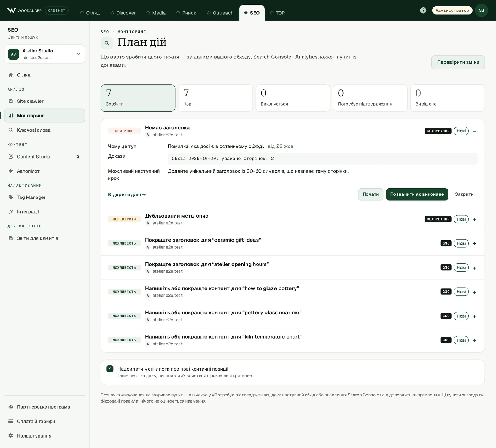Open the TOP tab in navigation
Screen dimensions: 496x448
click(277, 13)
